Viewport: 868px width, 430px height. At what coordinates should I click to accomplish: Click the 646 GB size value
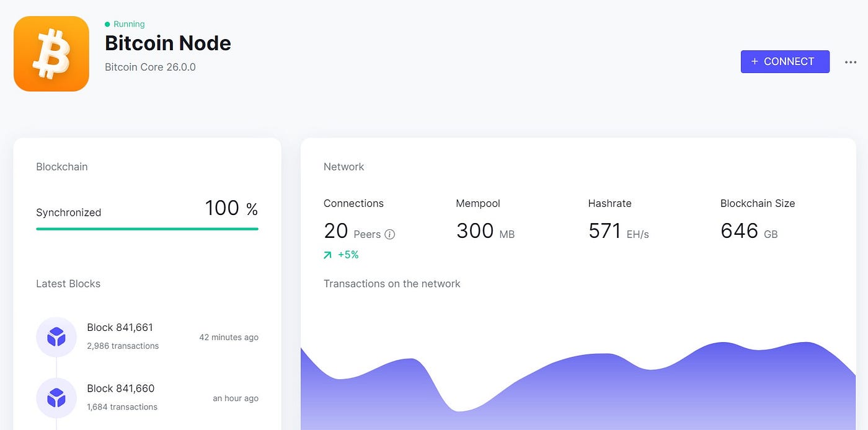(x=749, y=231)
